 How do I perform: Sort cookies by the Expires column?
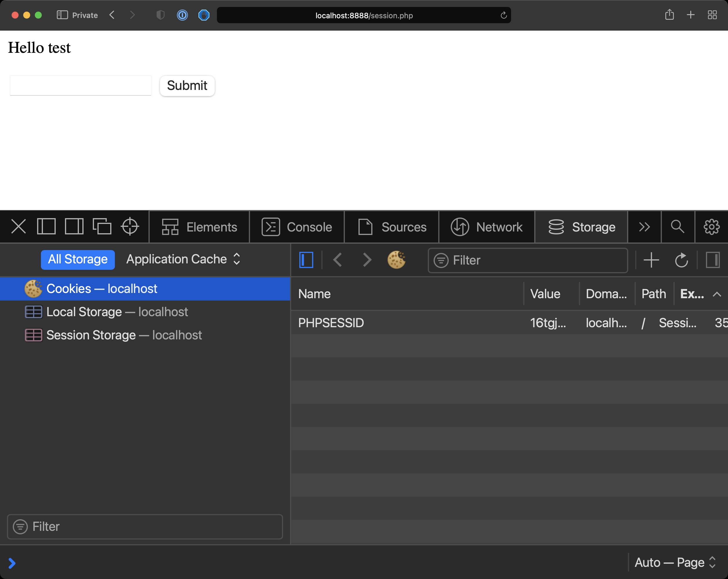pyautogui.click(x=691, y=294)
